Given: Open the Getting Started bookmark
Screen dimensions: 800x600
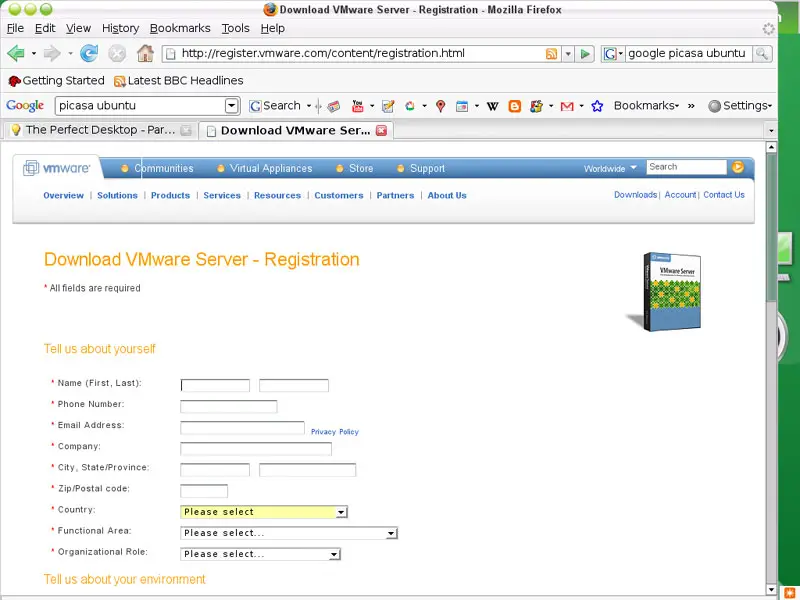Looking at the screenshot, I should (57, 81).
